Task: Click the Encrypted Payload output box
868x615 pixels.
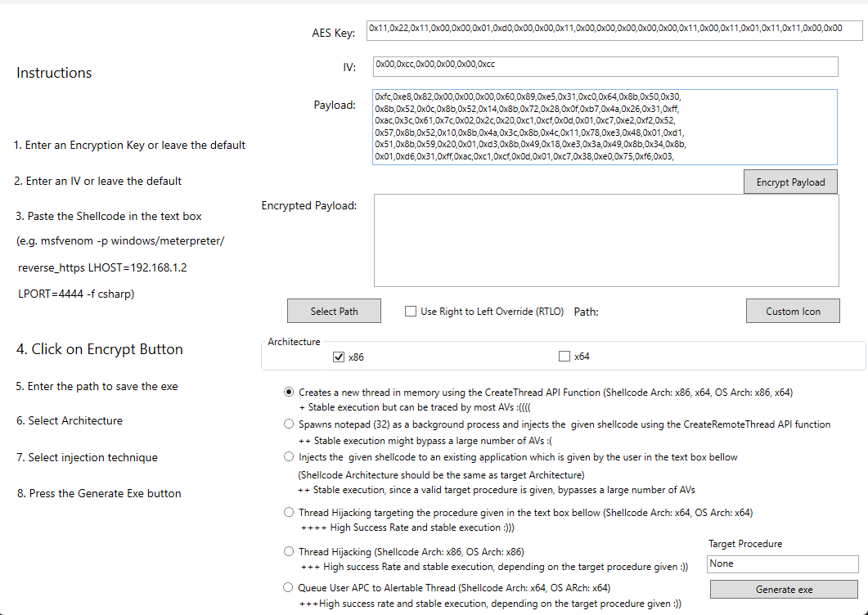Action: 606,240
